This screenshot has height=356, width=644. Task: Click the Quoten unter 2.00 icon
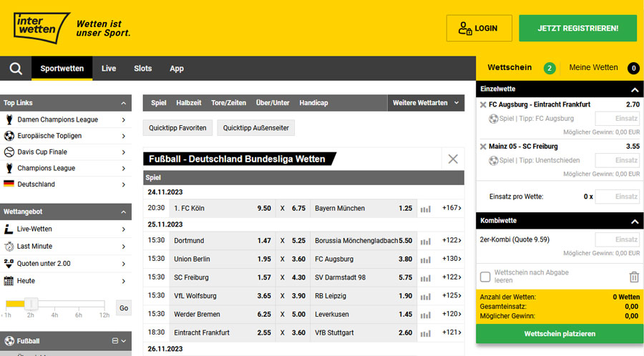coord(9,263)
